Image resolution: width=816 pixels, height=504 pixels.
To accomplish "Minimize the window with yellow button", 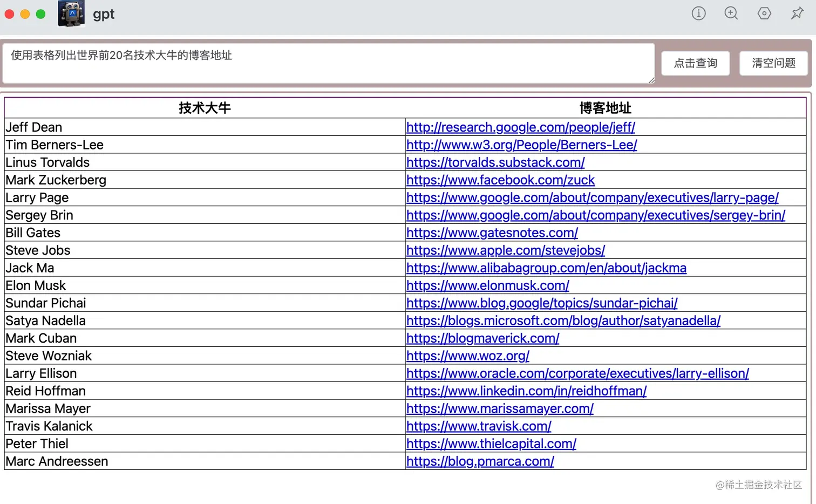I will [x=25, y=14].
